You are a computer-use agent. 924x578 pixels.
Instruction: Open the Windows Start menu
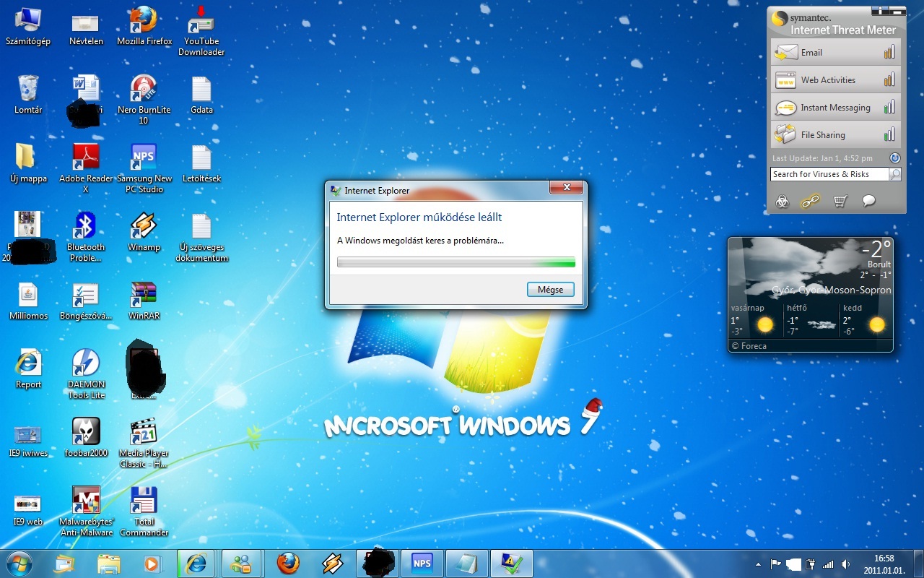[19, 564]
